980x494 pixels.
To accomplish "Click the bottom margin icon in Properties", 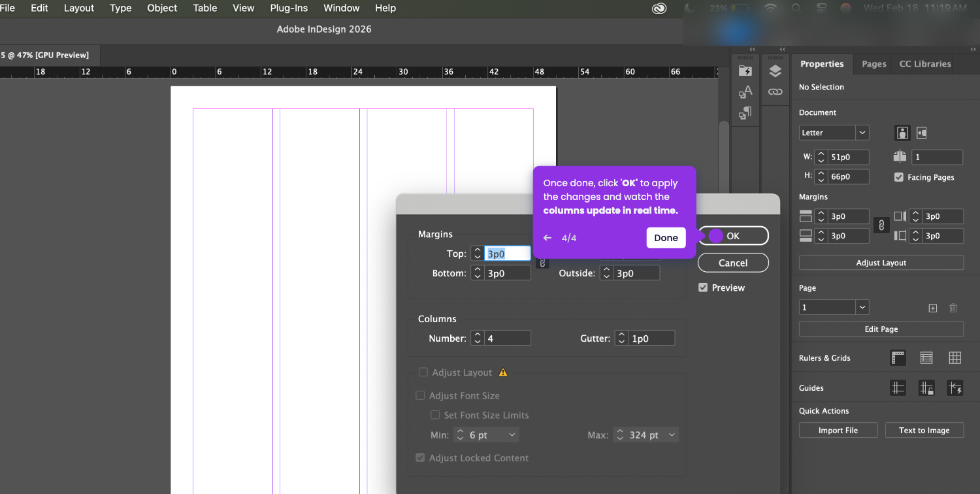I will point(806,236).
